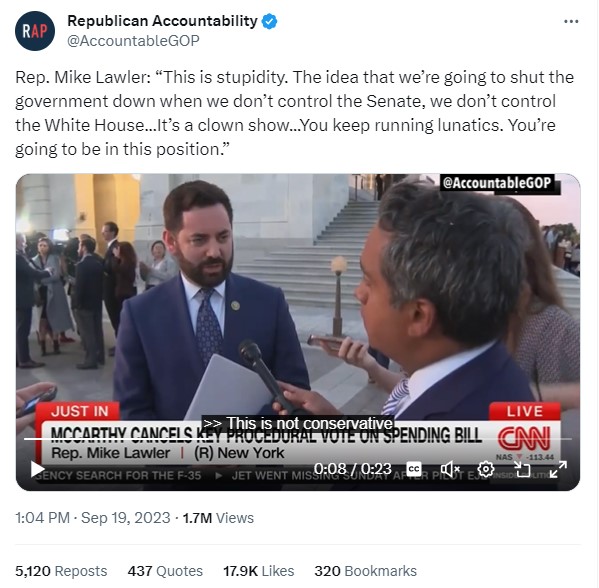Image resolution: width=599 pixels, height=588 pixels.
Task: View the 17.9K Likes list
Action: [259, 571]
